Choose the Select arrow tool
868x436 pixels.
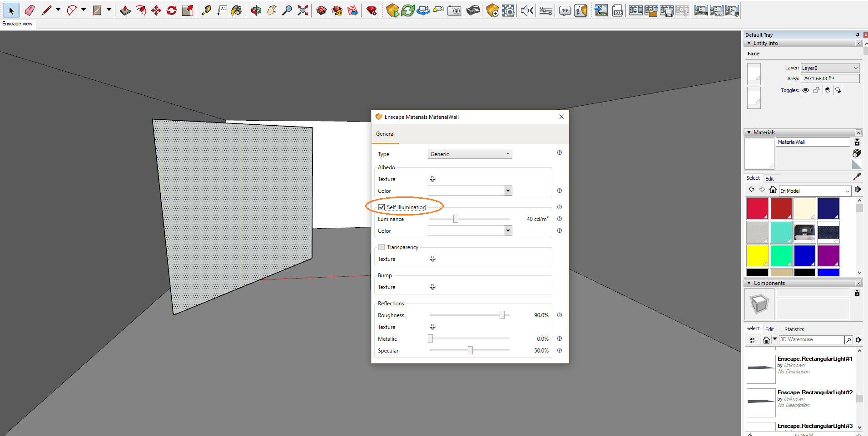click(x=11, y=10)
